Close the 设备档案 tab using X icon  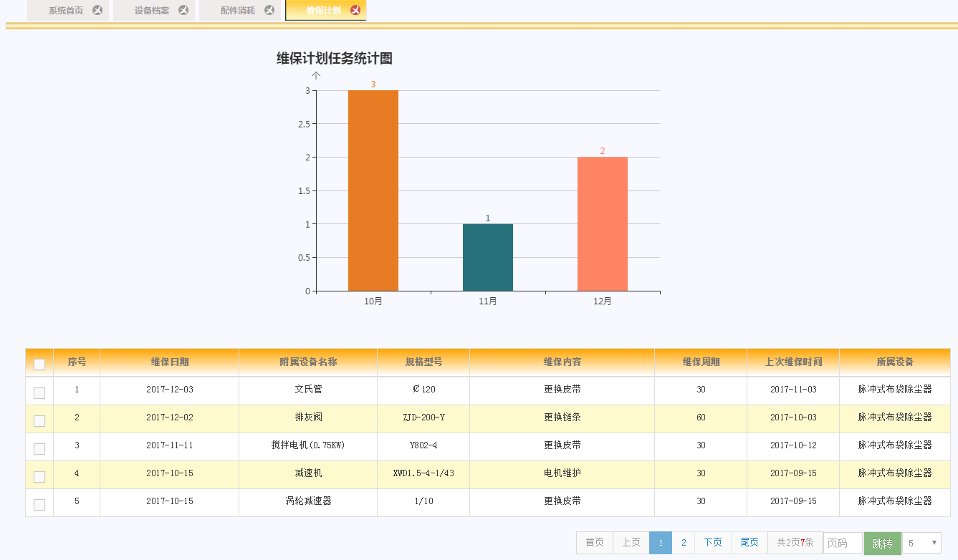183,10
